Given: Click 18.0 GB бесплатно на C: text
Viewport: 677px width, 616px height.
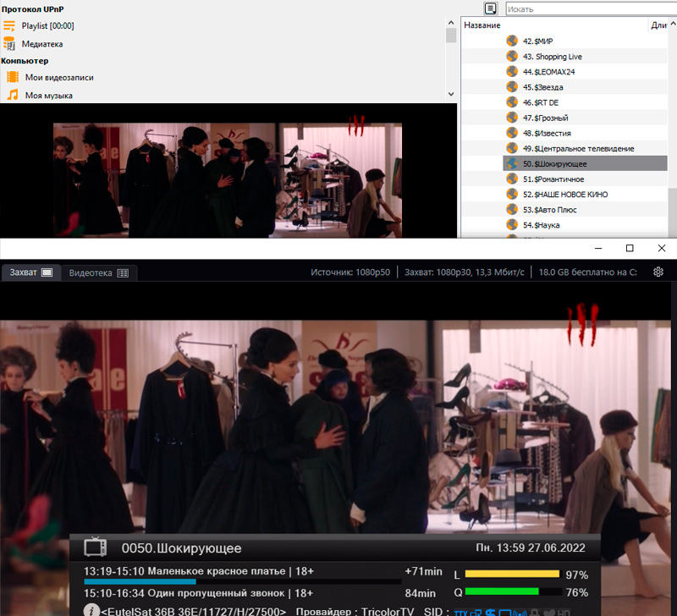Looking at the screenshot, I should click(x=587, y=272).
